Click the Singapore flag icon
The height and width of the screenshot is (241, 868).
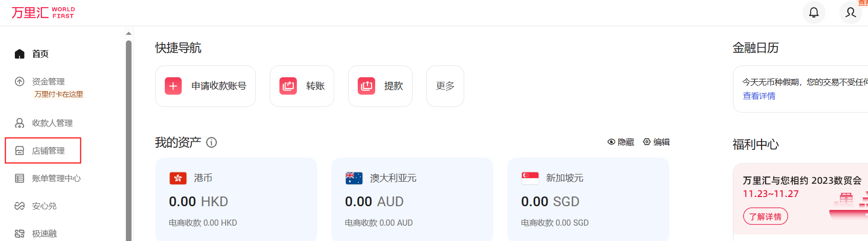pos(530,178)
